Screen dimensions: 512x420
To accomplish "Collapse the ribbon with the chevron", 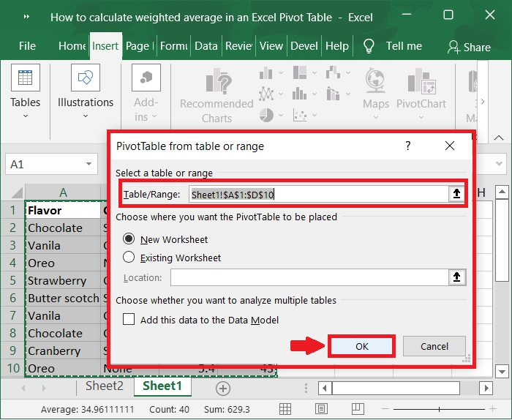I will (499, 138).
